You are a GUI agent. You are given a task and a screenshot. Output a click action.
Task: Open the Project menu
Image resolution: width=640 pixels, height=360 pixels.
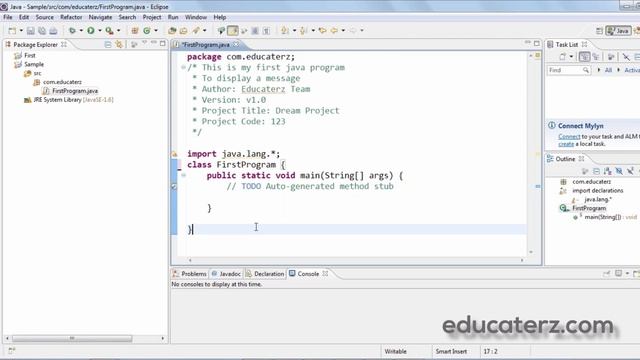(x=152, y=17)
